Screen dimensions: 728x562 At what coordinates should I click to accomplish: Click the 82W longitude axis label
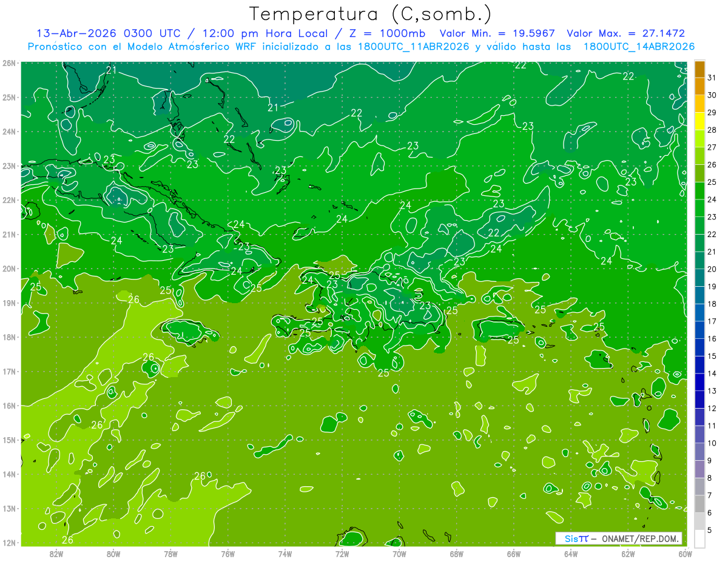coord(56,554)
